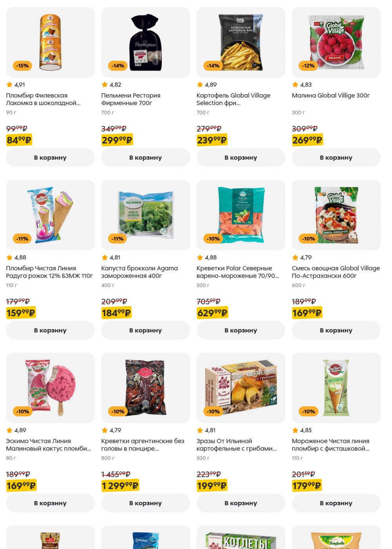This screenshot has height=549, width=392.
Task: Click the -11% badge on Agama broccoli
Action: [x=118, y=238]
